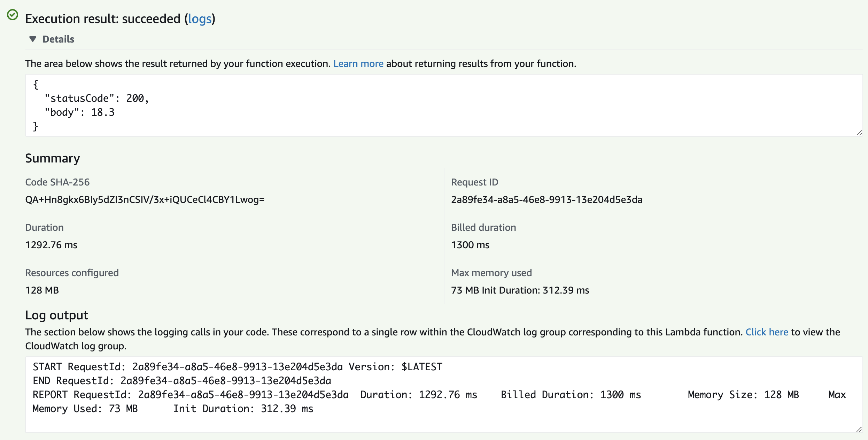Click the Resources configured 128 MB value
The image size is (868, 440).
42,290
